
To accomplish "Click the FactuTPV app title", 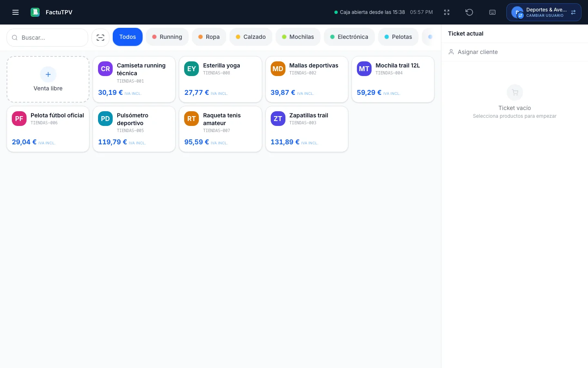I will pyautogui.click(x=59, y=12).
